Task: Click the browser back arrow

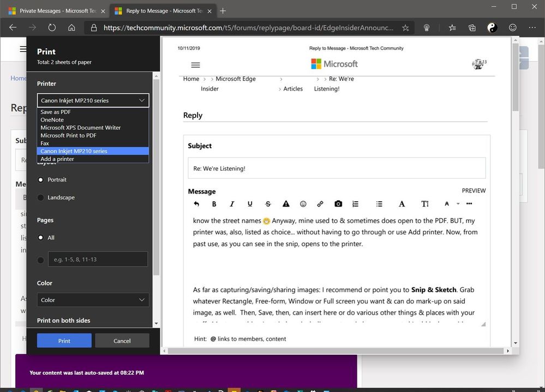Action: click(x=13, y=27)
